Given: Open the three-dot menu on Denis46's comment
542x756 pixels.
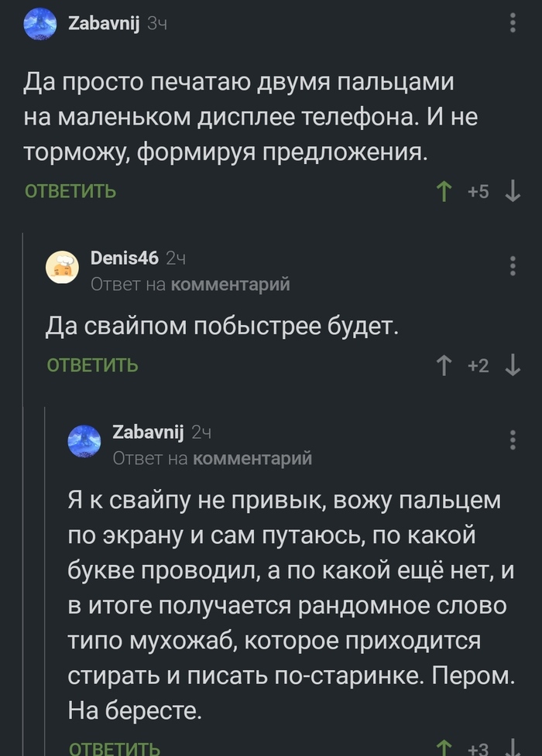Looking at the screenshot, I should [x=511, y=264].
